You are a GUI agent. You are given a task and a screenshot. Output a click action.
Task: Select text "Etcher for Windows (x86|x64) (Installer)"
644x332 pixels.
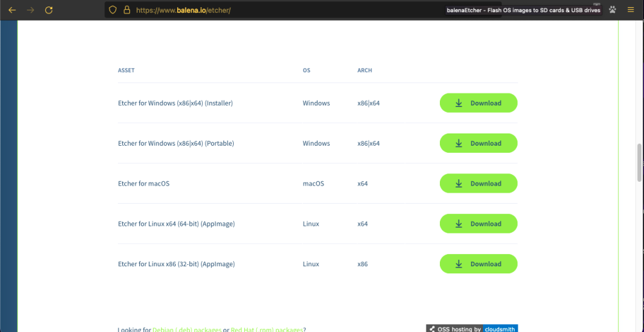point(175,103)
